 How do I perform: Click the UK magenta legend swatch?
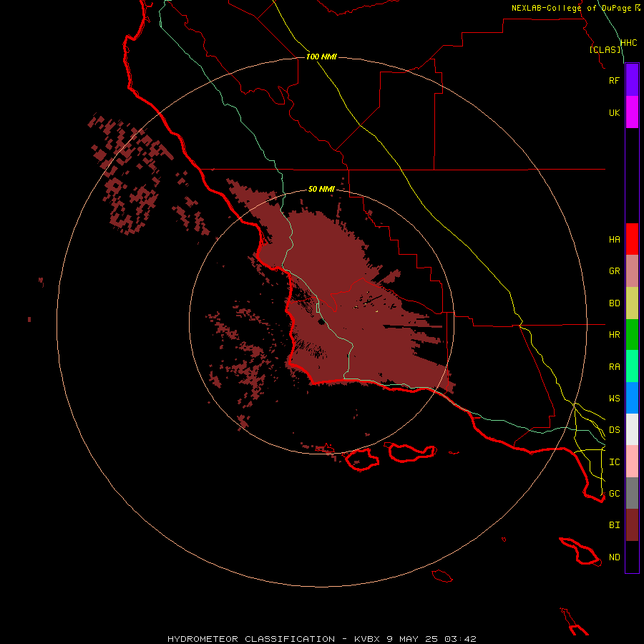point(632,112)
